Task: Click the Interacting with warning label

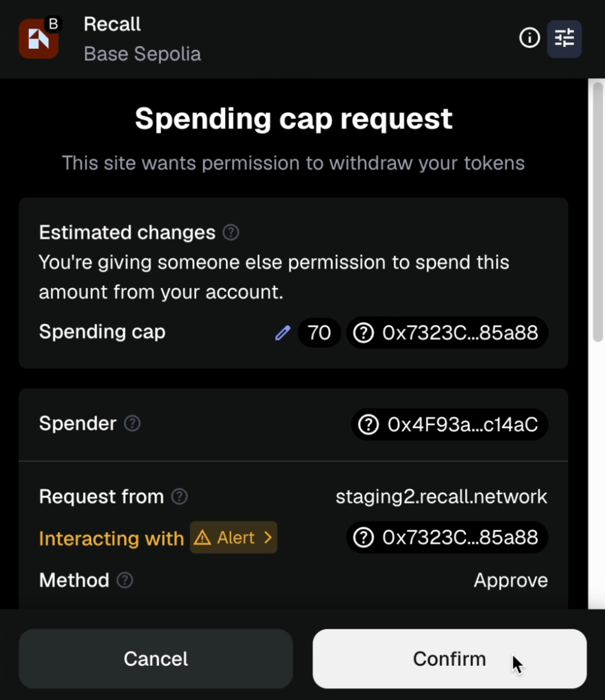Action: point(111,538)
